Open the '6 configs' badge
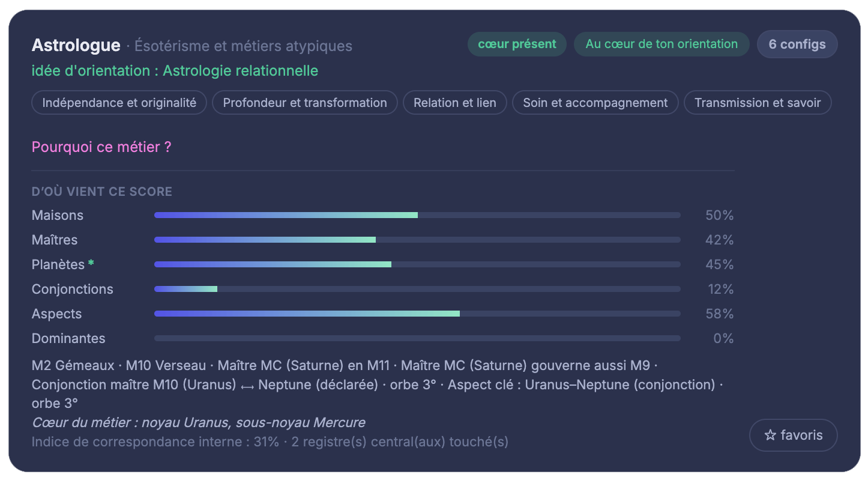Image resolution: width=868 pixels, height=477 pixels. click(797, 44)
